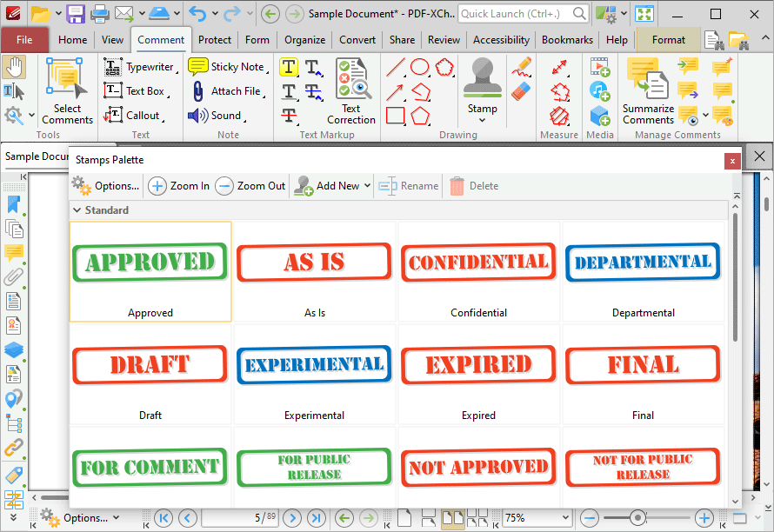
Task: Select the Approved stamp
Action: coord(150,272)
